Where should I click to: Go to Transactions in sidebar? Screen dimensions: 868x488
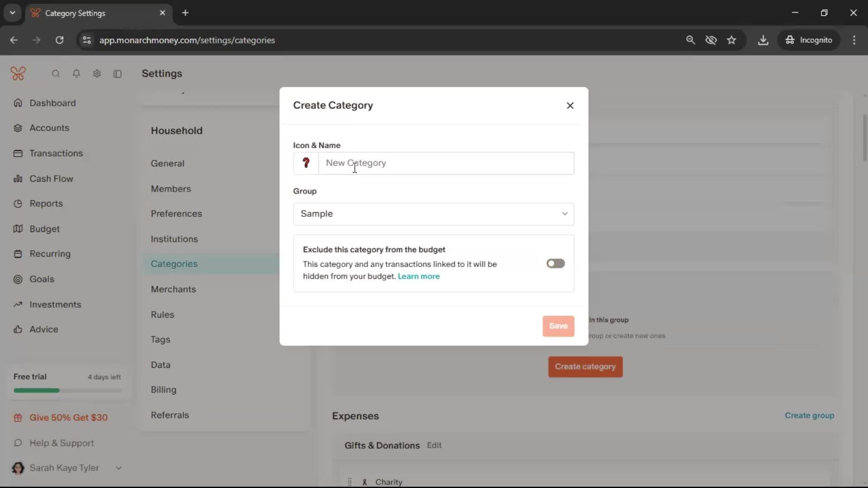click(x=56, y=153)
